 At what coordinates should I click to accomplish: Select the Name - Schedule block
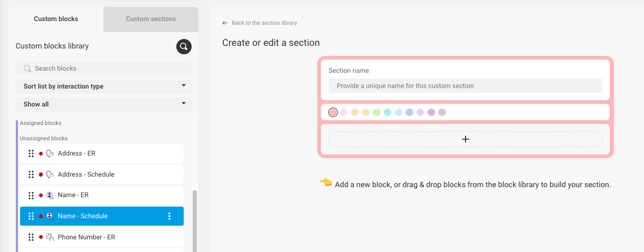click(102, 216)
